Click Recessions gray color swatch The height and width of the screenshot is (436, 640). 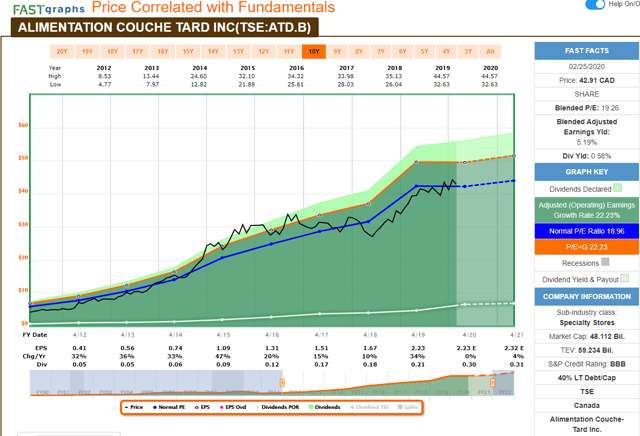pos(605,262)
